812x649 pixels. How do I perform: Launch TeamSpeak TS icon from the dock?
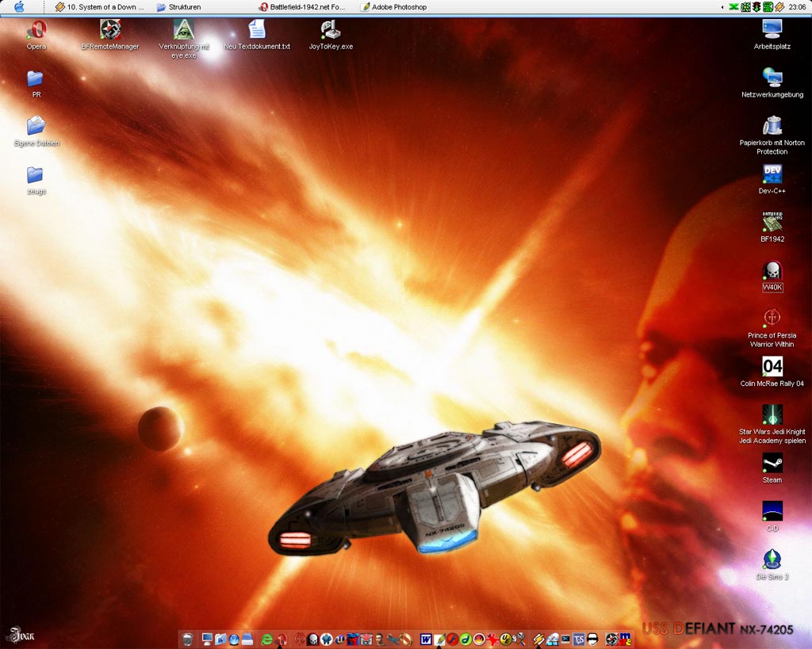579,639
